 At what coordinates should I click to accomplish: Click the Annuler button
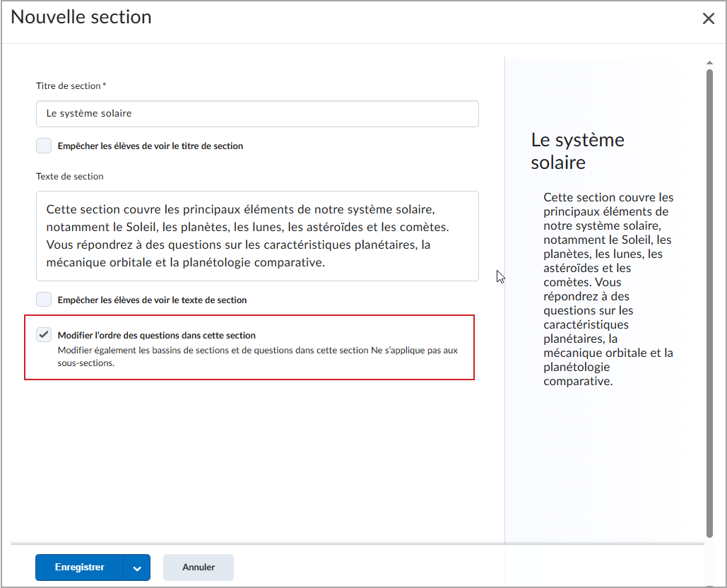coord(199,567)
